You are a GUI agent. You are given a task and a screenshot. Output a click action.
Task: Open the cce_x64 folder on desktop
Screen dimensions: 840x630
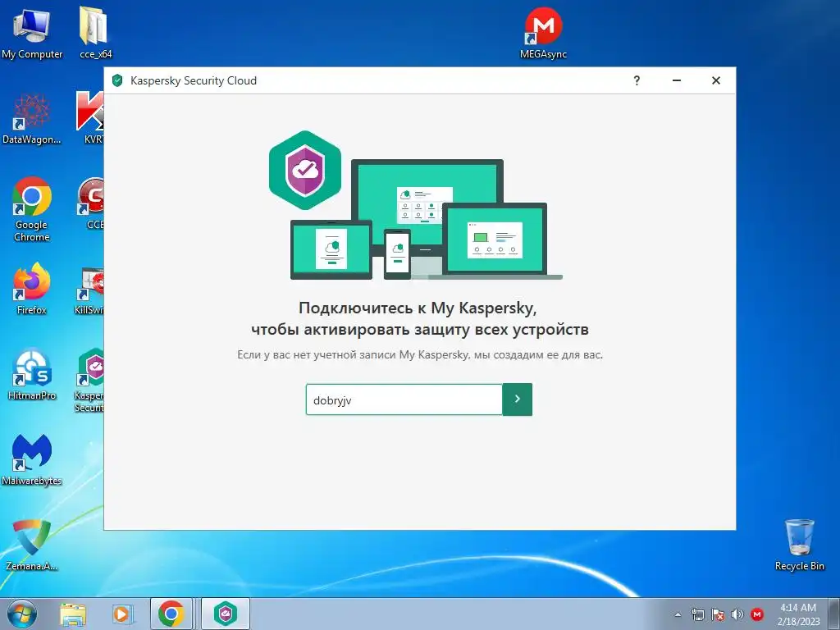tap(95, 33)
